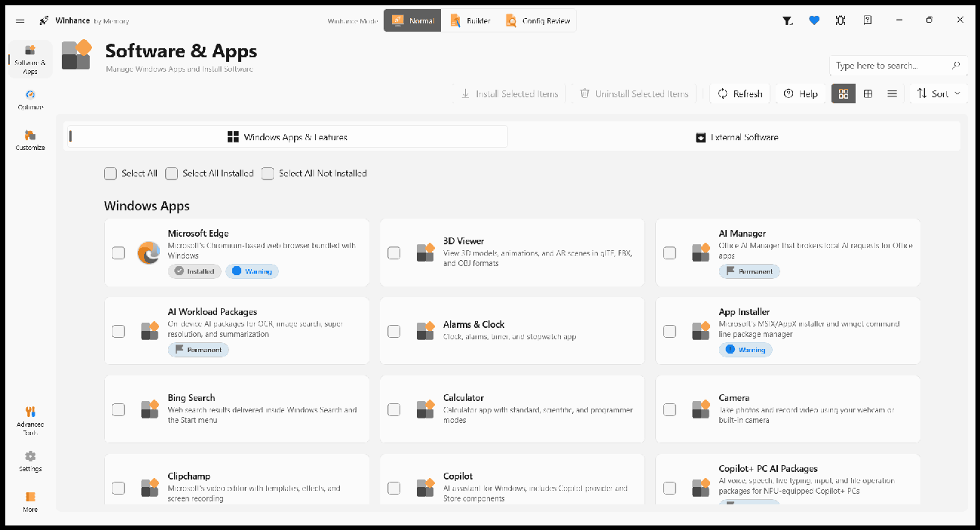980x530 pixels.
Task: Check the Select All checkbox
Action: 111,173
